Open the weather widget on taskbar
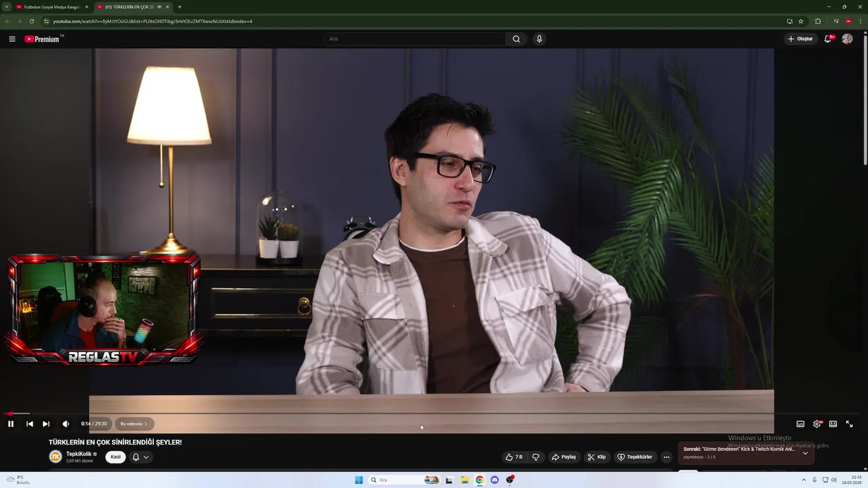Screen dimensions: 868x488 coord(18,480)
